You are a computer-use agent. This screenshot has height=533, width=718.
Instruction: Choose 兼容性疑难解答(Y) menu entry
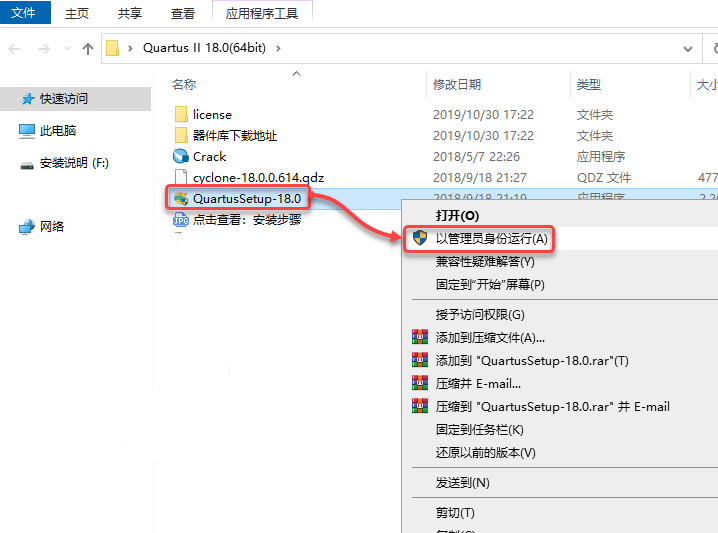485,261
